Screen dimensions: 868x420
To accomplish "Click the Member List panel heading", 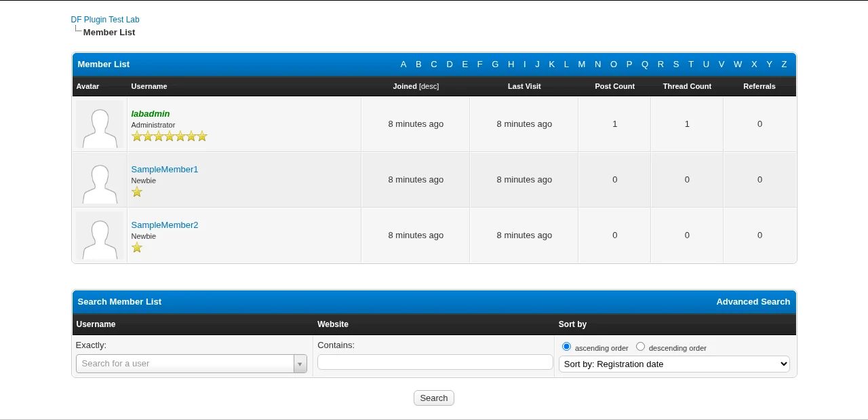I will coord(104,64).
